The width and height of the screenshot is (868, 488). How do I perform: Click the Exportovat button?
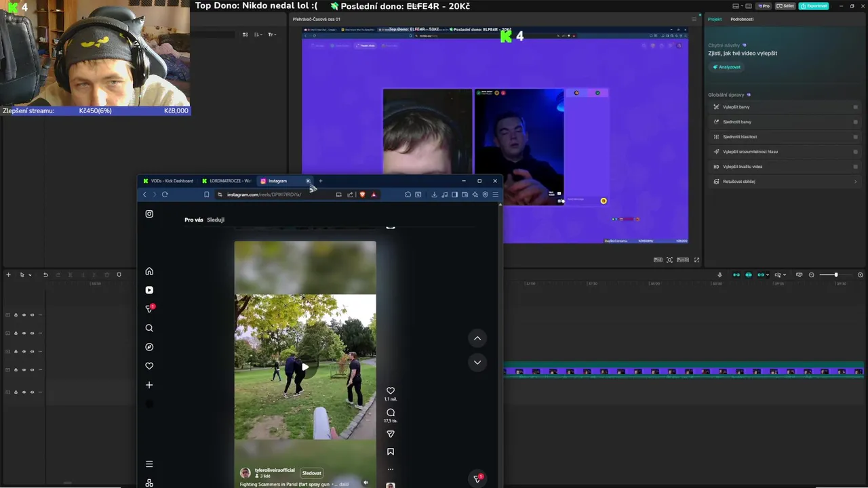pyautogui.click(x=814, y=6)
